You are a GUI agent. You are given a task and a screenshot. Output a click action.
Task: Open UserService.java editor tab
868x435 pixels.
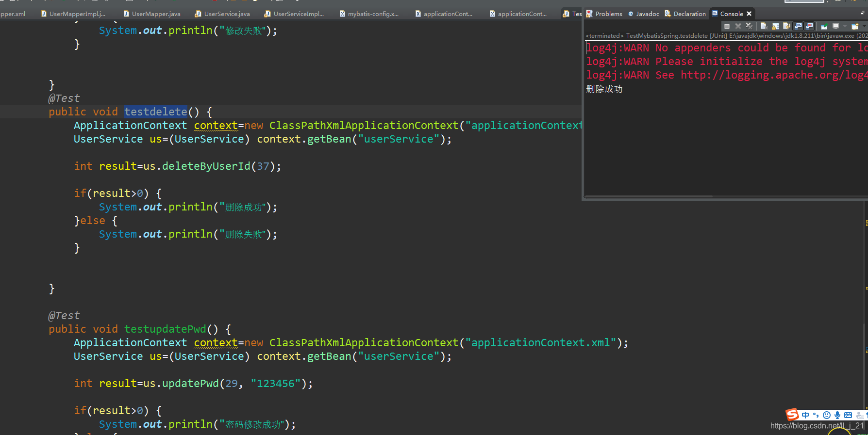222,14
